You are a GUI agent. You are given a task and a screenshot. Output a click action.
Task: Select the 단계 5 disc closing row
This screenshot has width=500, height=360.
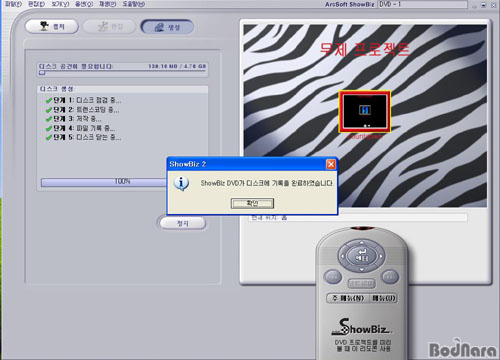(x=83, y=138)
